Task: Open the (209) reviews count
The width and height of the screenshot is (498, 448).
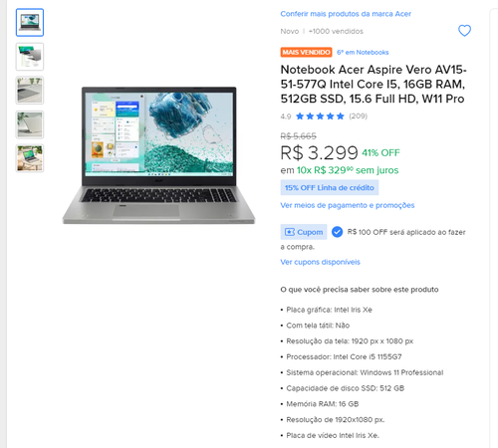Action: coord(358,116)
